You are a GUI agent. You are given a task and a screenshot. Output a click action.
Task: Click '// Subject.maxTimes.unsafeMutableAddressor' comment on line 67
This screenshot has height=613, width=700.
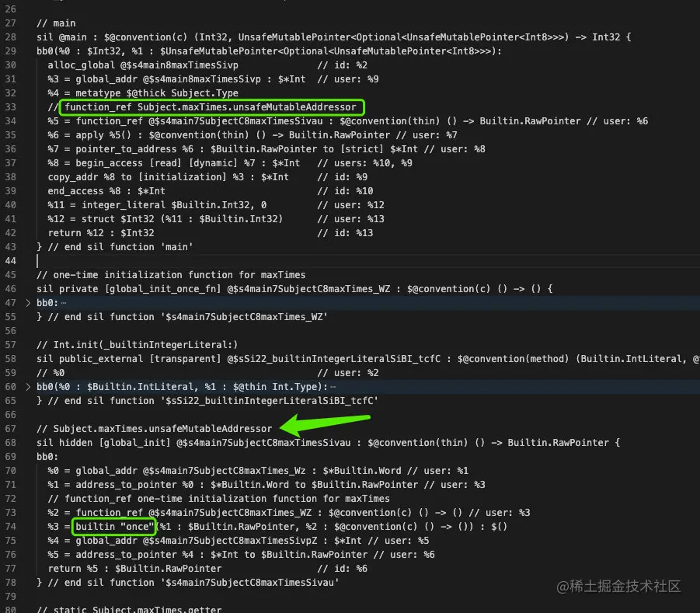click(154, 429)
